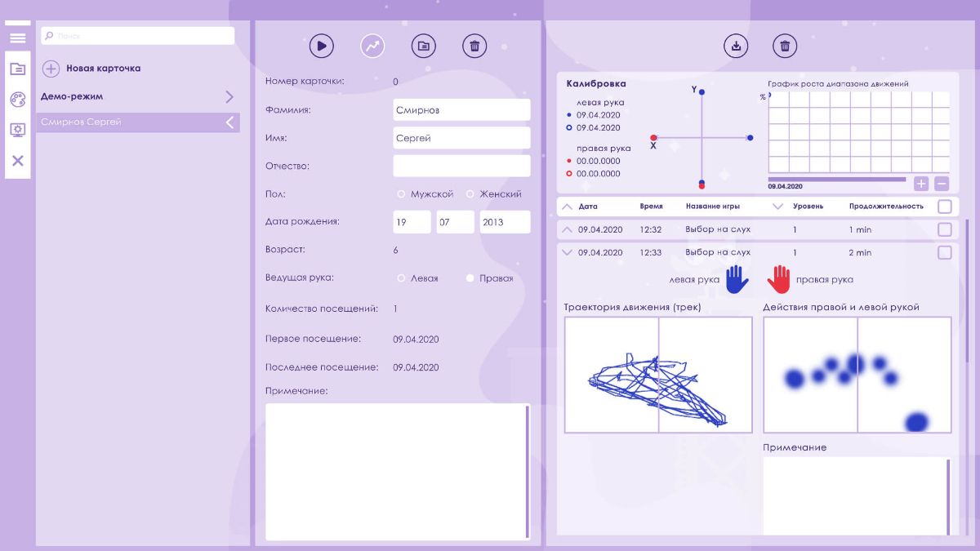
Task: Click the Последнее посещение date value
Action: 416,367
